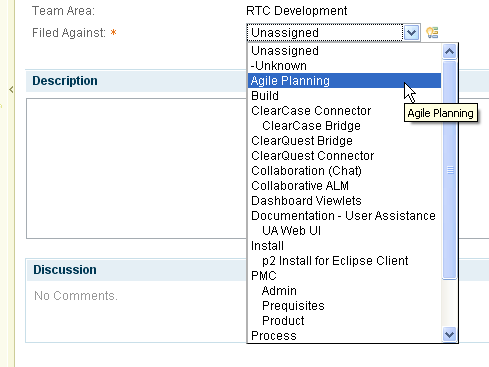Click the lightbulb icon beside Filed Against
This screenshot has height=367, width=489.
pyautogui.click(x=432, y=33)
